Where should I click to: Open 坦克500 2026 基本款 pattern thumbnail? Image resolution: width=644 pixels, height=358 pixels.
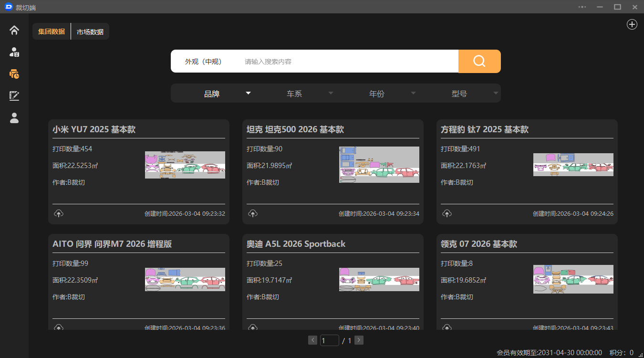click(379, 165)
